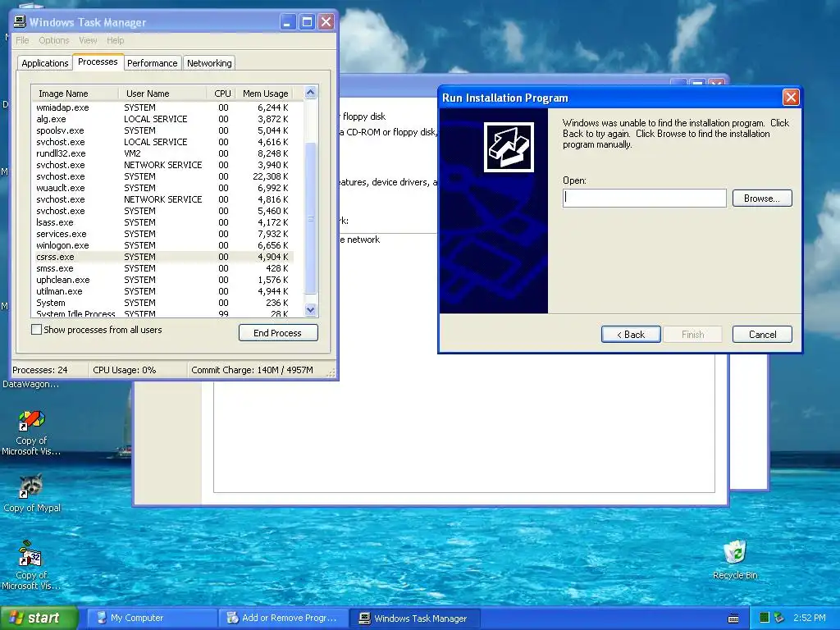
Task: Launch the Copy of Mypal raccoon icon
Action: pos(32,486)
